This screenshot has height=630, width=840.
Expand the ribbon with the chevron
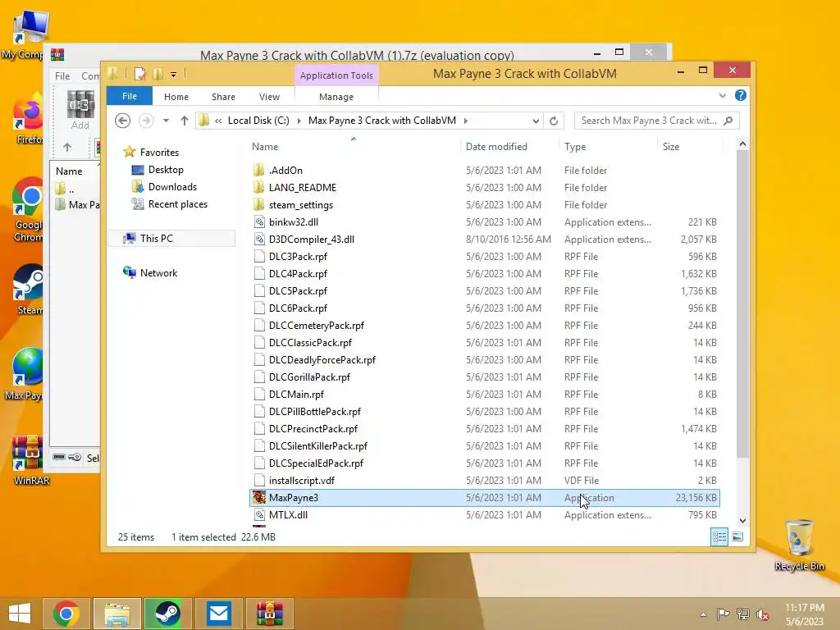click(x=722, y=96)
